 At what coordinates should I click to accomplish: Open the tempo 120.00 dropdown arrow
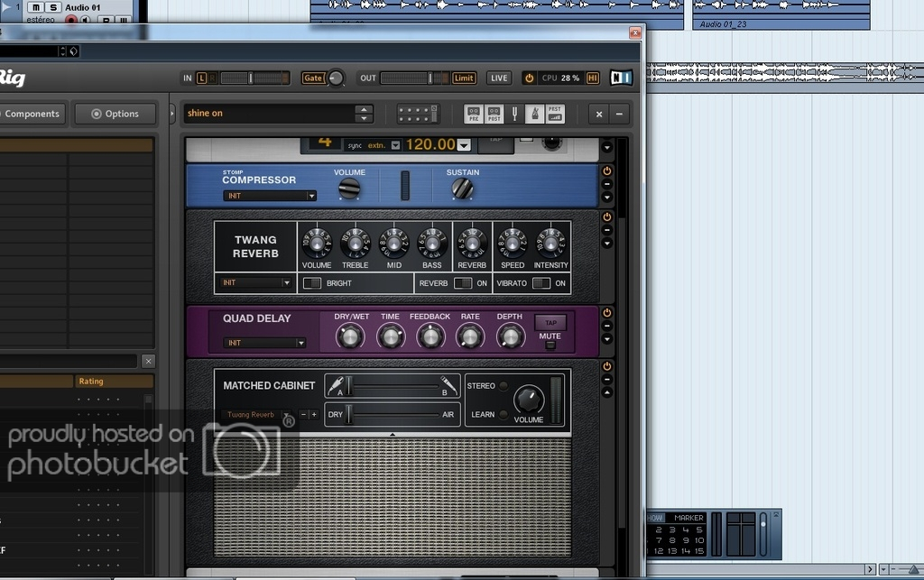(x=464, y=145)
